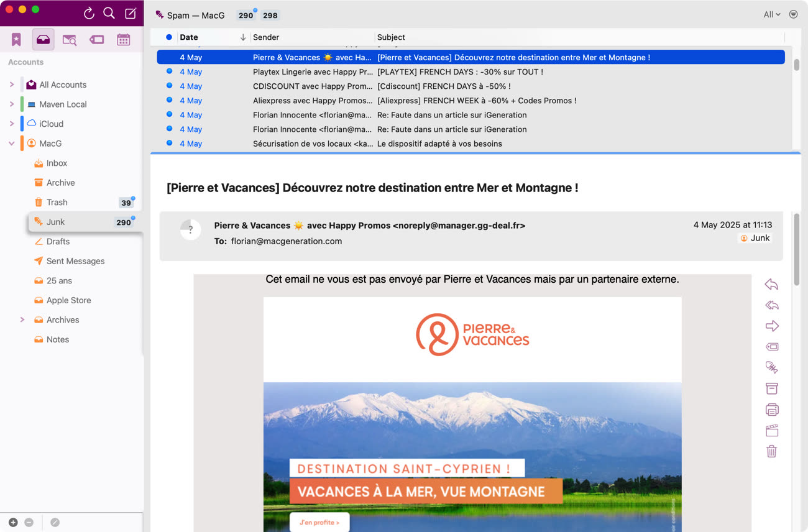Click the Junk label badge in header

[x=755, y=238]
